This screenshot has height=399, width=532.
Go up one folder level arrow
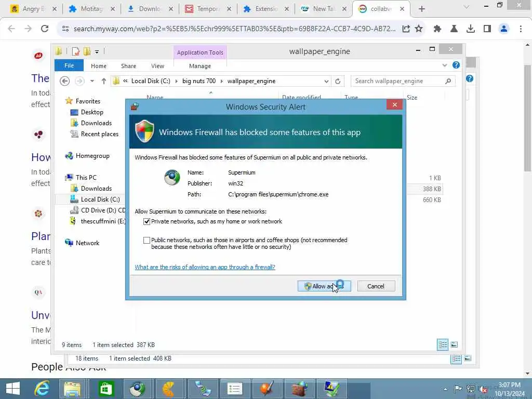click(x=104, y=81)
